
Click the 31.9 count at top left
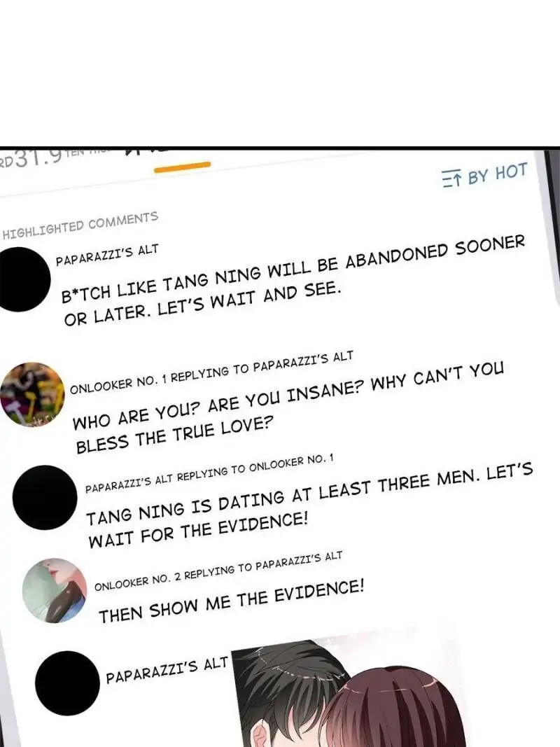[38, 158]
